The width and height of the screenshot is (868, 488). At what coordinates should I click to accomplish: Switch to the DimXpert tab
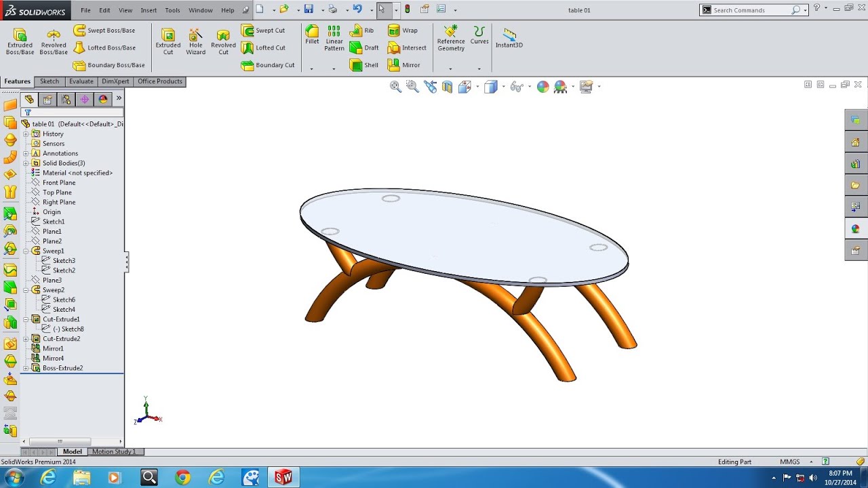tap(115, 81)
